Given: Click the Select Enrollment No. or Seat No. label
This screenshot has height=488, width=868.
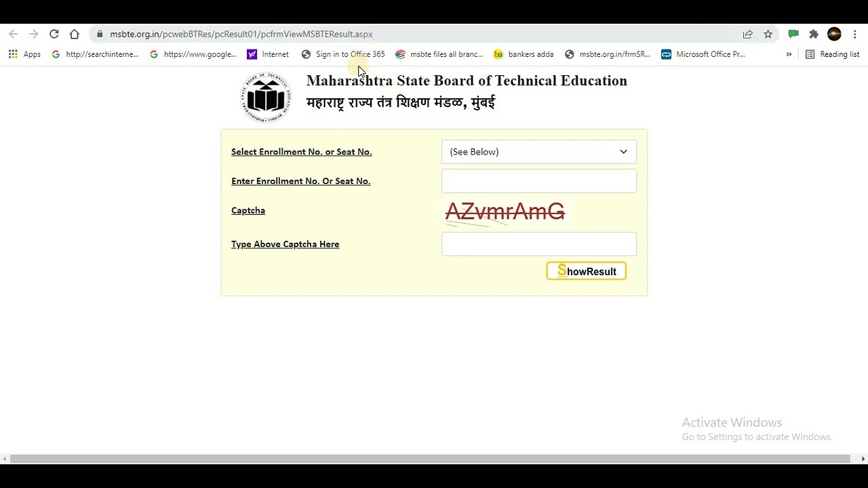Looking at the screenshot, I should (x=302, y=152).
